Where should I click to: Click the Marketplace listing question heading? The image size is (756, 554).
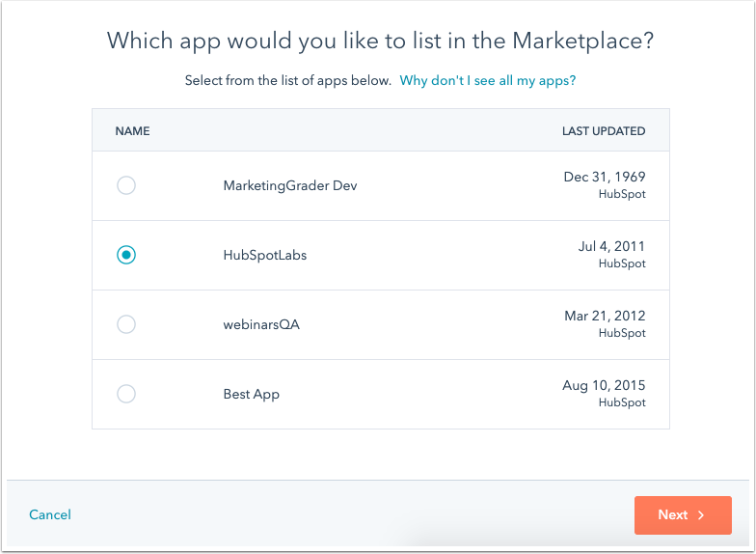pyautogui.click(x=381, y=41)
